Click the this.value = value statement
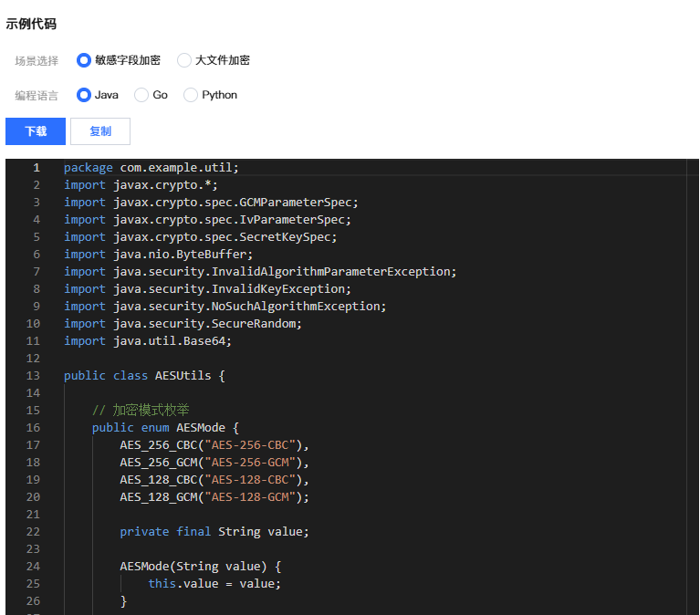Image resolution: width=700 pixels, height=615 pixels. pyautogui.click(x=214, y=584)
